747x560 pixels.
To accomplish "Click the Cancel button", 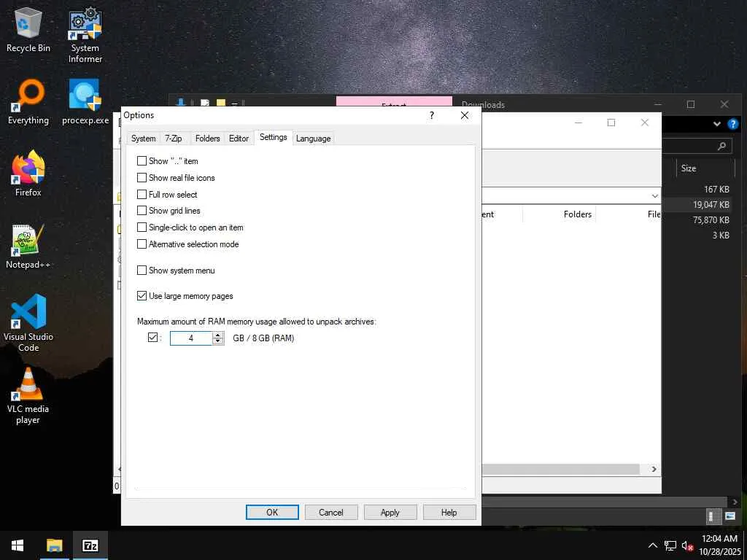I will click(x=331, y=513).
